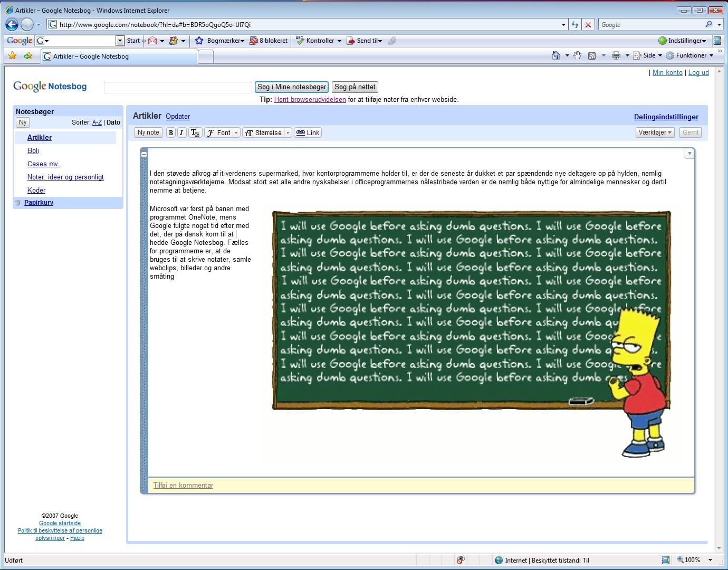Click the browser Refresh icon
This screenshot has width=728, height=570.
pyautogui.click(x=574, y=25)
